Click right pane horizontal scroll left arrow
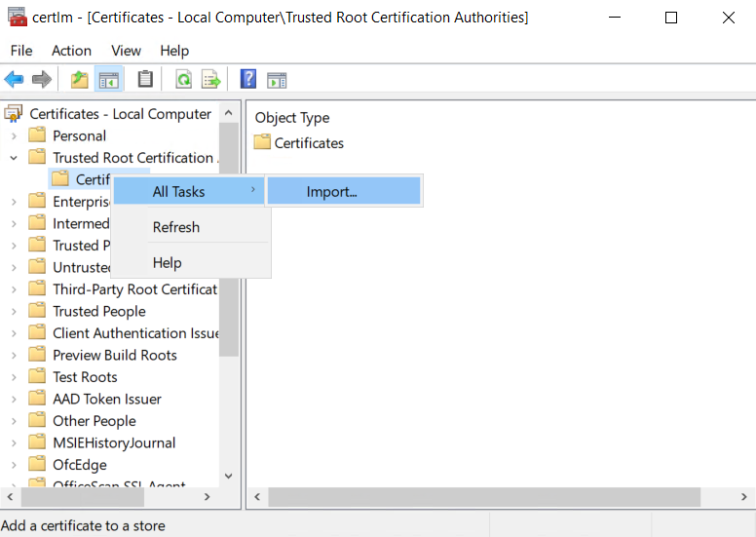 [257, 497]
